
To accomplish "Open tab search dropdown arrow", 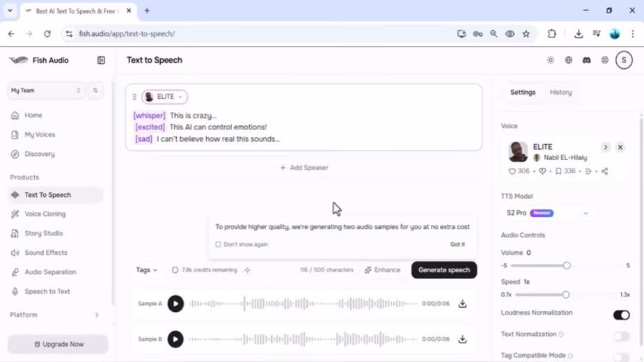I will [10, 10].
